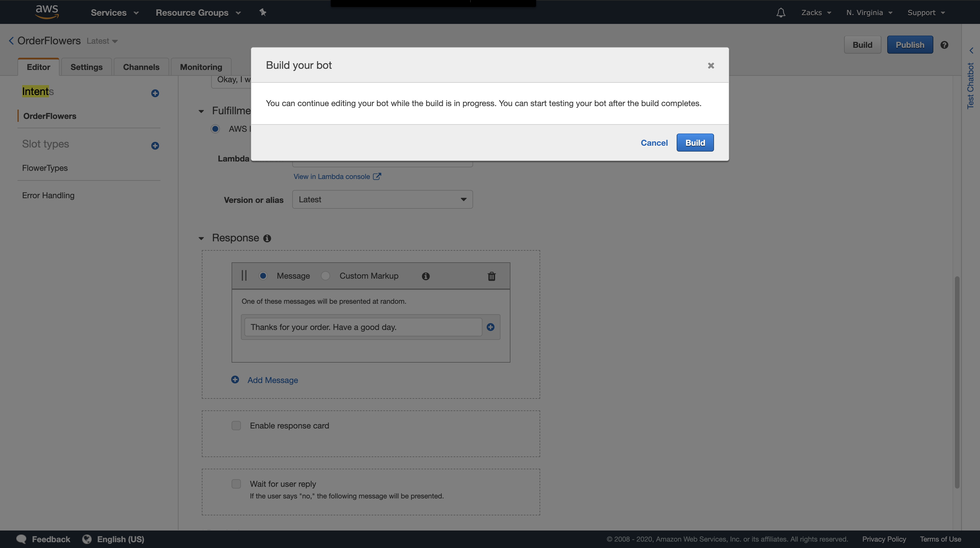The height and width of the screenshot is (548, 980).
Task: Enable response card checkbox
Action: click(236, 426)
